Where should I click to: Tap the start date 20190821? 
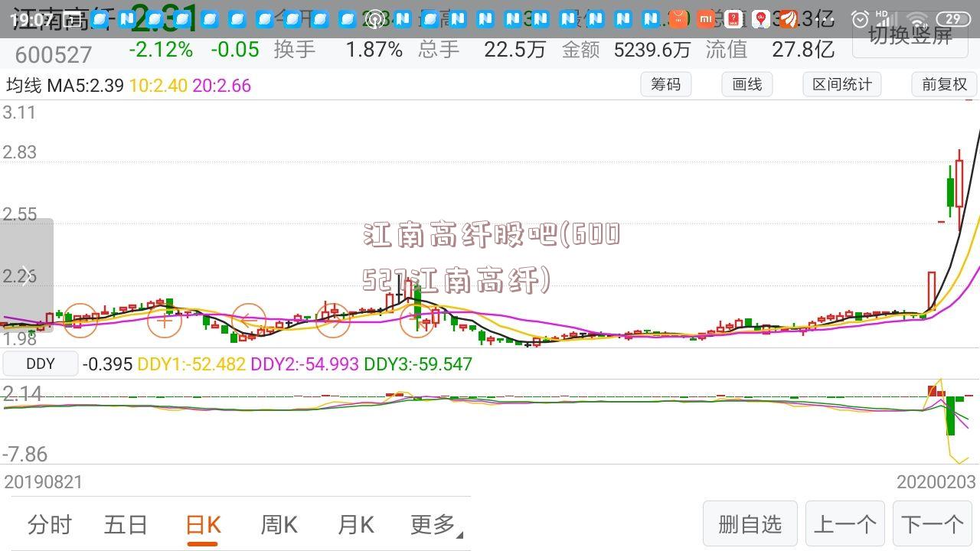tap(44, 482)
